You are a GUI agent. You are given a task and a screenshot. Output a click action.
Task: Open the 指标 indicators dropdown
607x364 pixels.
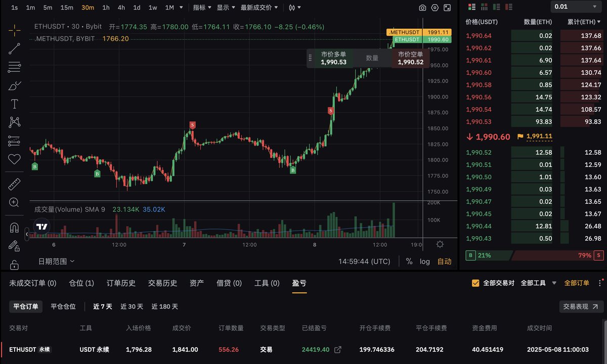click(x=202, y=8)
